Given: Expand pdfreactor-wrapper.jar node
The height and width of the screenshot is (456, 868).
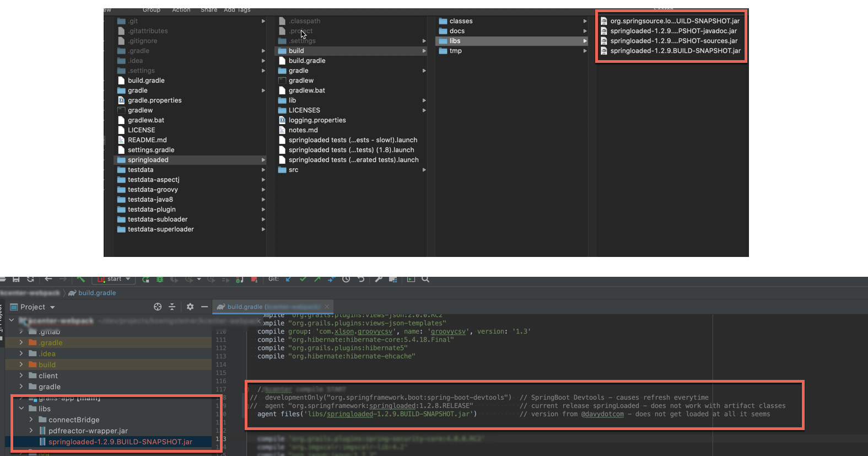Looking at the screenshot, I should [31, 431].
